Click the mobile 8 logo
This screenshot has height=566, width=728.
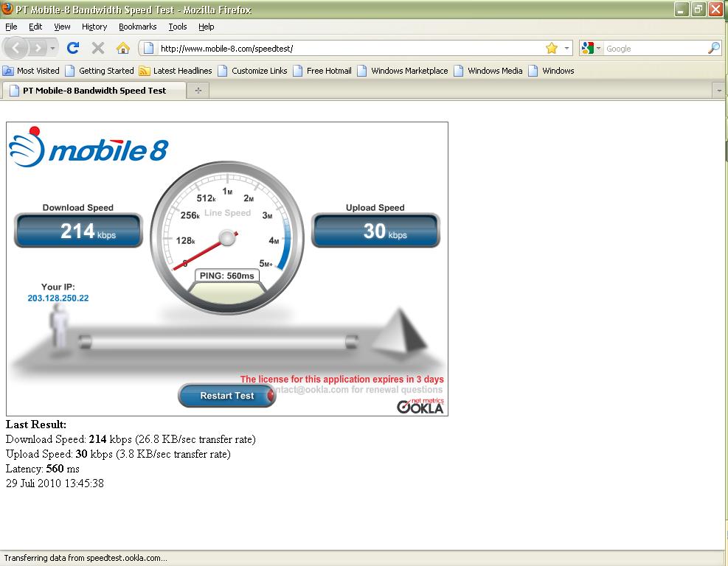[x=89, y=147]
